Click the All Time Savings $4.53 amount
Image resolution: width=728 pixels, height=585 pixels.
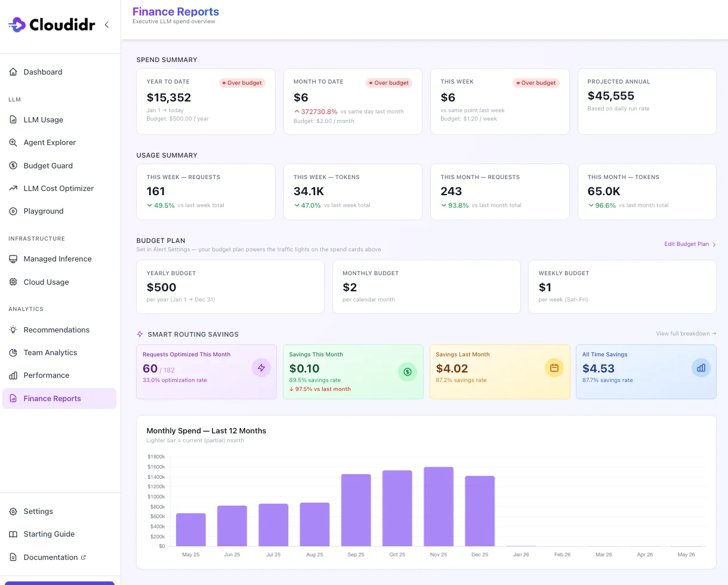[x=599, y=369]
